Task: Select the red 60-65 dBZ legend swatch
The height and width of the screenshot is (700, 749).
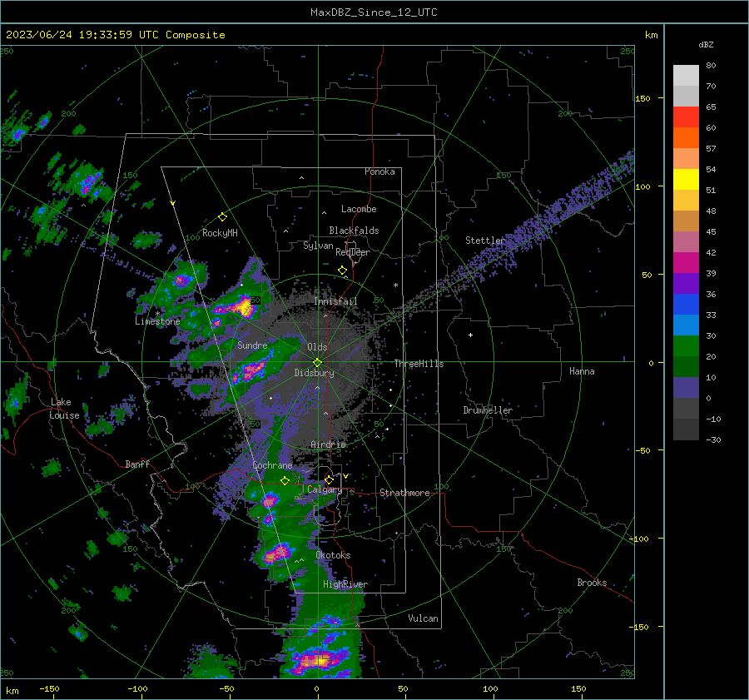Action: (686, 117)
